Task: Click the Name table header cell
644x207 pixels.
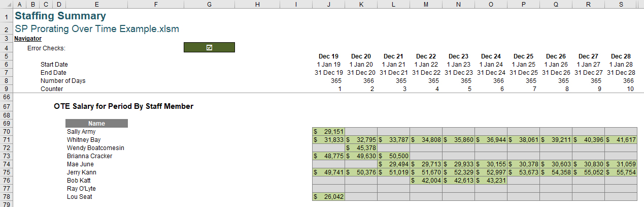Action: (x=96, y=123)
